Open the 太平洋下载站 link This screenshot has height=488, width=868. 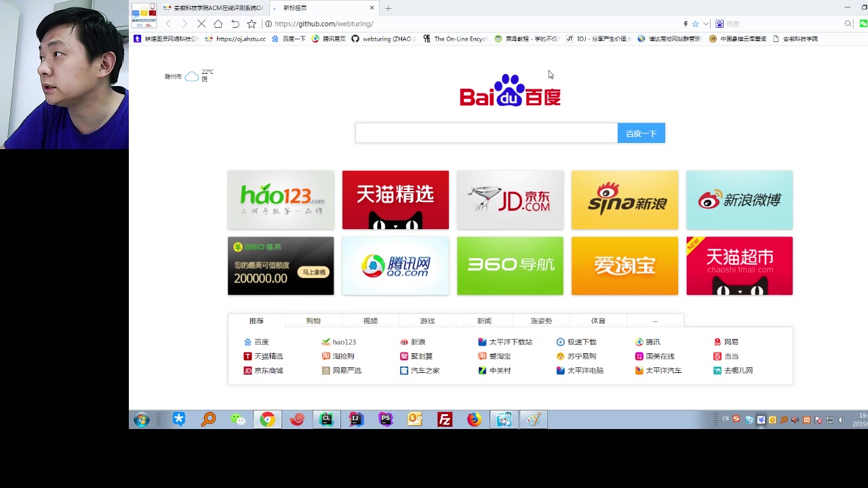[x=505, y=342]
